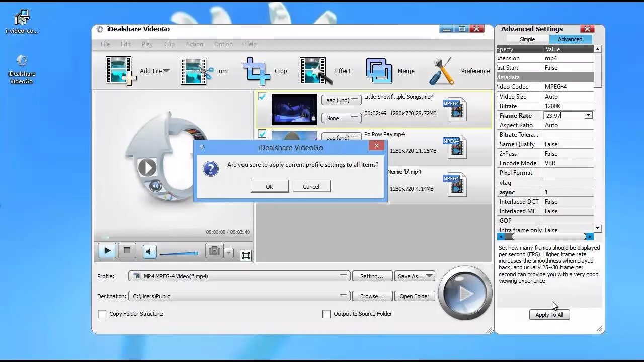Image resolution: width=644 pixels, height=362 pixels.
Task: Uncheck the Little Snowflake video checkbox
Action: [x=262, y=96]
